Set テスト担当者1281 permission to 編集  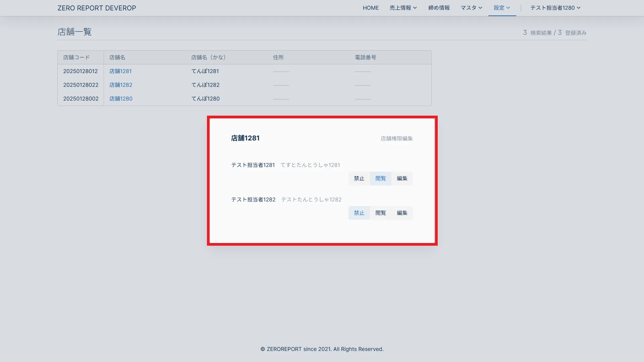click(x=402, y=178)
